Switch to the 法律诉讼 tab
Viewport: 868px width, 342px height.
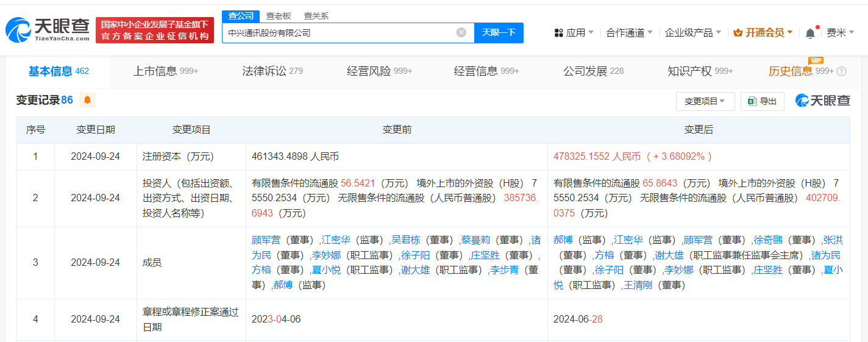[272, 71]
